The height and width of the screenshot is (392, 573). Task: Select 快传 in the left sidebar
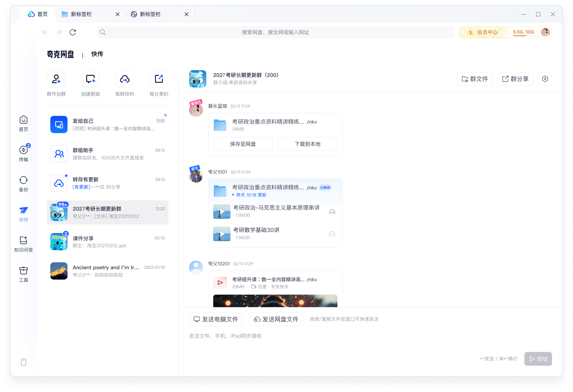[23, 214]
